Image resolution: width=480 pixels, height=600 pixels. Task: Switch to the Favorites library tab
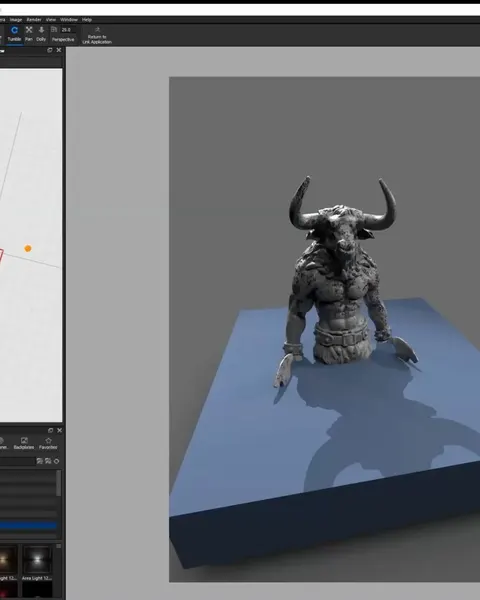48,443
